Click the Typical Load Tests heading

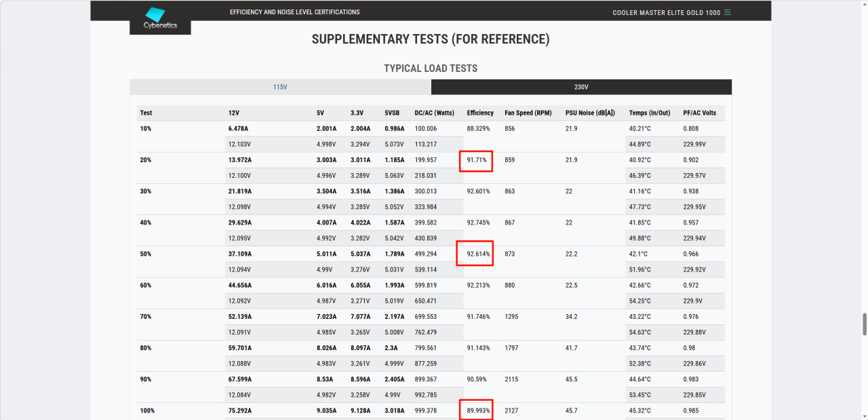(x=431, y=69)
